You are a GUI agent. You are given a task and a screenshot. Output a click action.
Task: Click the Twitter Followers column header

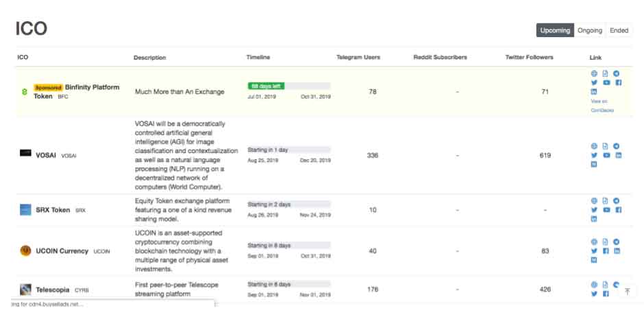pos(529,57)
